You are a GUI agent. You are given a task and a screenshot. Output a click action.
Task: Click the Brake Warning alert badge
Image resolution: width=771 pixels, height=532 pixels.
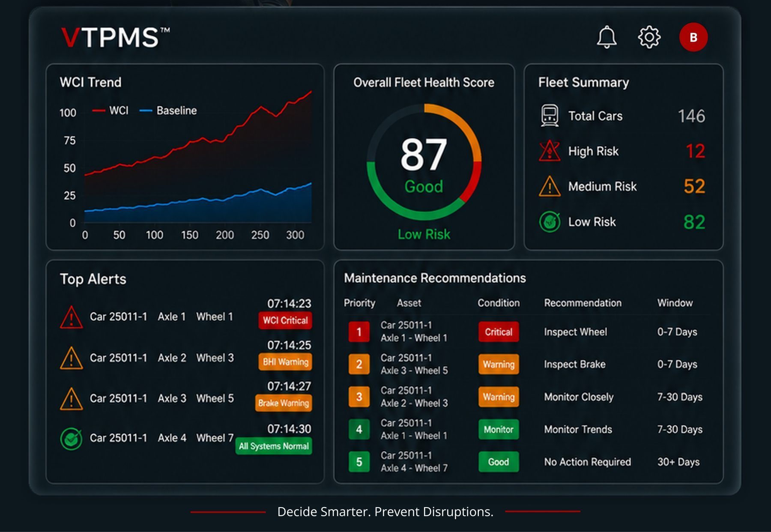[x=284, y=403]
